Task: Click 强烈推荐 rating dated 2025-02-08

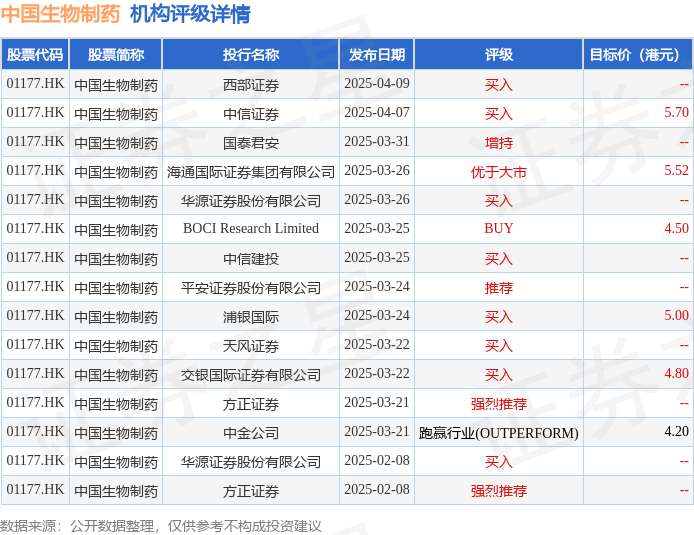Action: coord(499,491)
